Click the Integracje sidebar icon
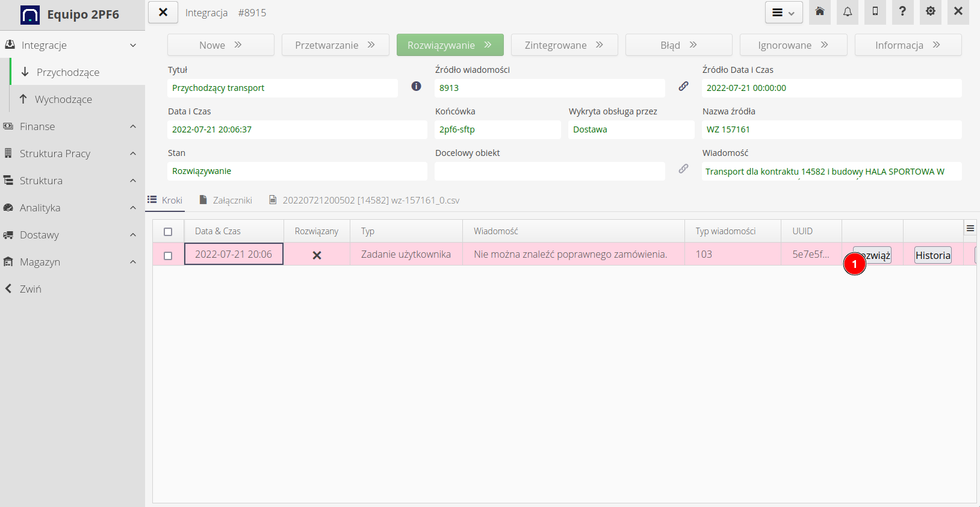This screenshot has width=980, height=507. click(10, 45)
